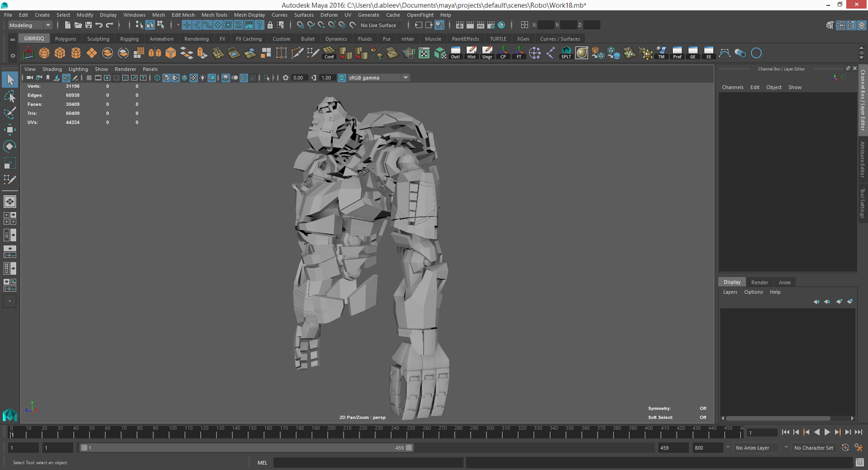
Task: Activate the Move tool in the toolbox
Action: pyautogui.click(x=10, y=130)
